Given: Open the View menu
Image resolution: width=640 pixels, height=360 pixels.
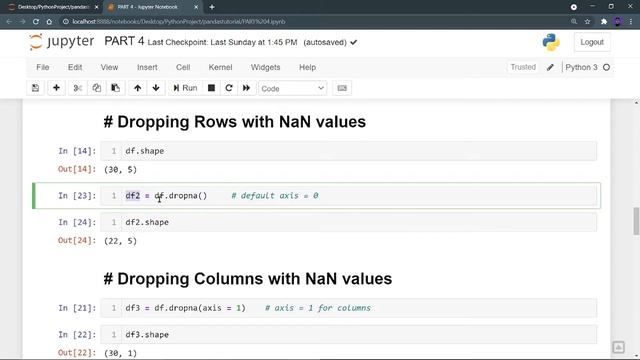Looking at the screenshot, I should click(x=109, y=67).
